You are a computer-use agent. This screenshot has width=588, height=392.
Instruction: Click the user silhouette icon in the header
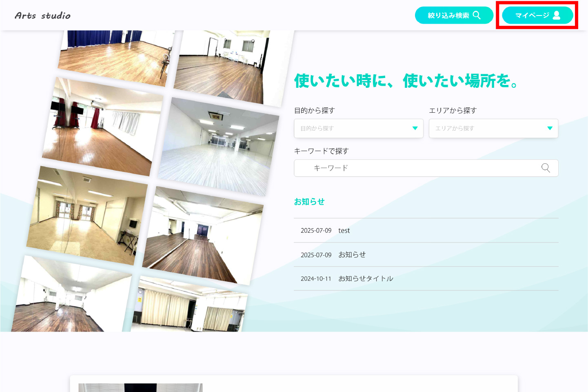[x=557, y=16]
